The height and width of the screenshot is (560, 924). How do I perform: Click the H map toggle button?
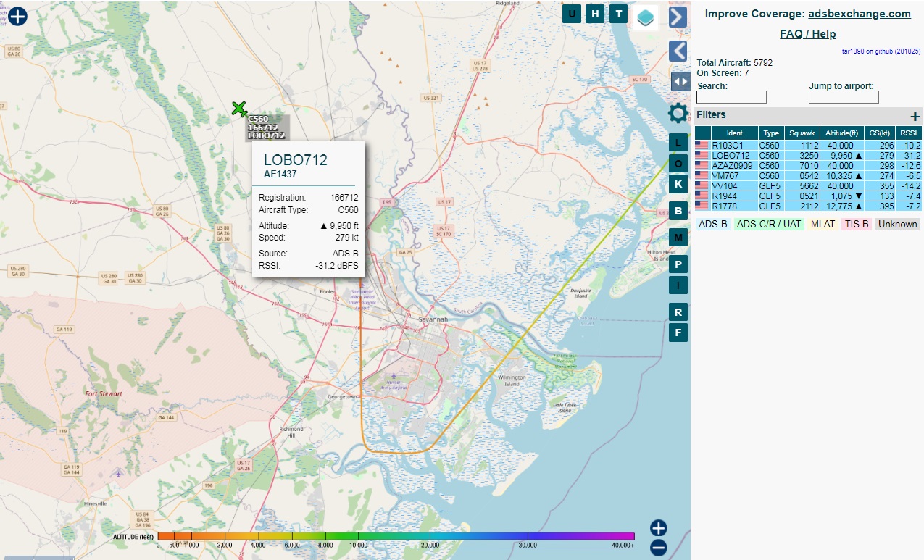pos(595,14)
